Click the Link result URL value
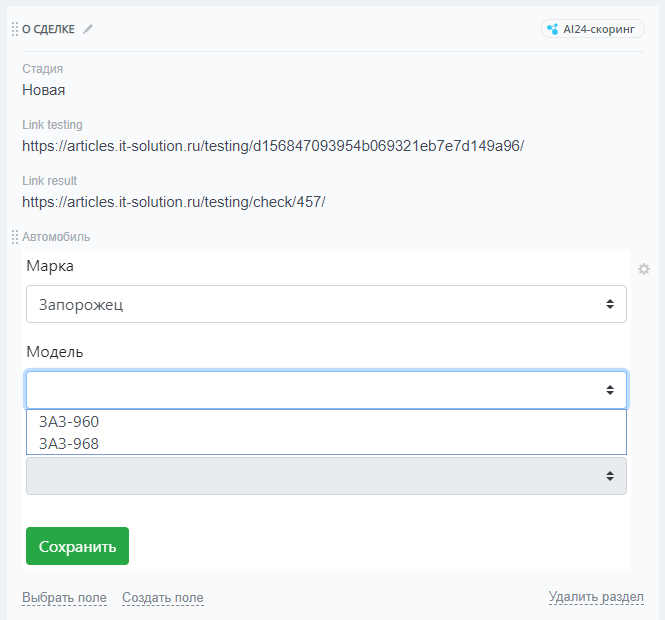 174,202
